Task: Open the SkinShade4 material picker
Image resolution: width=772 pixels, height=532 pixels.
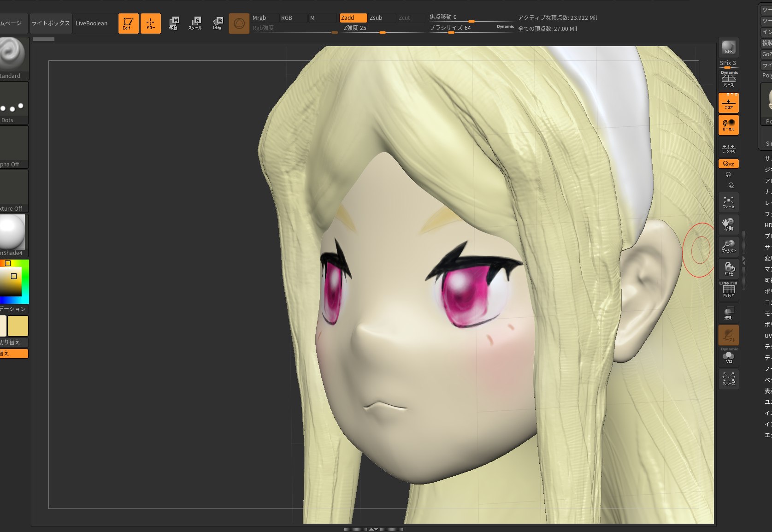Action: point(14,236)
